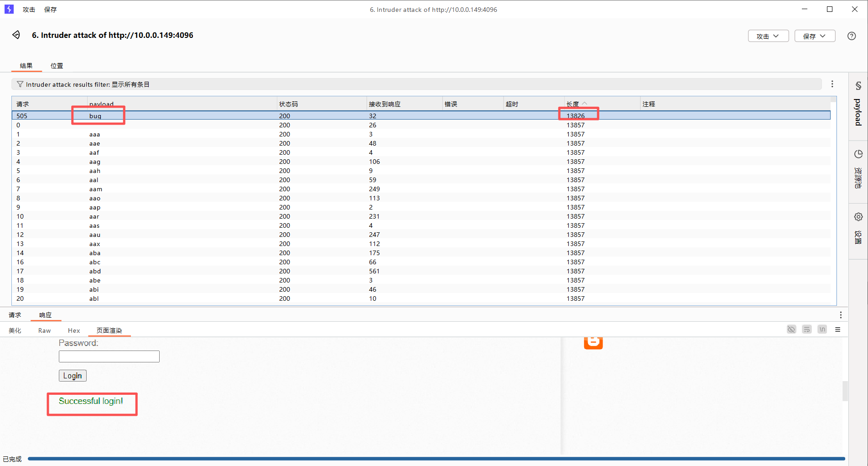The width and height of the screenshot is (868, 466).
Task: Sort by the payload column header
Action: [182, 104]
